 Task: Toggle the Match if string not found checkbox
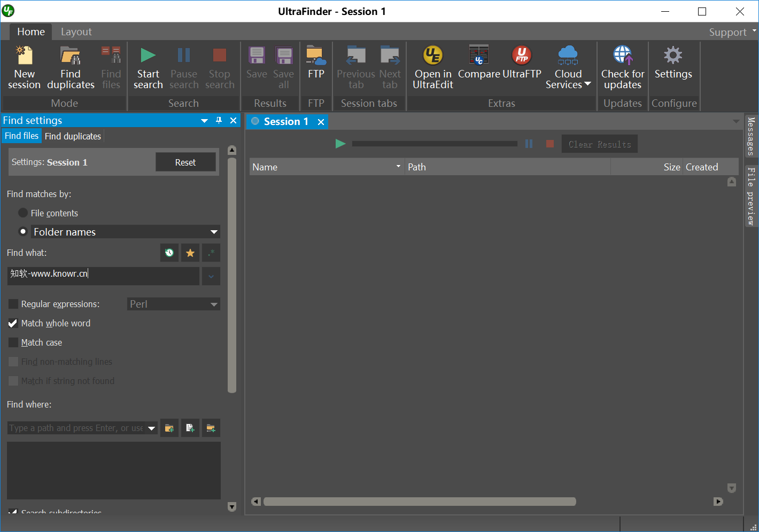coord(13,381)
